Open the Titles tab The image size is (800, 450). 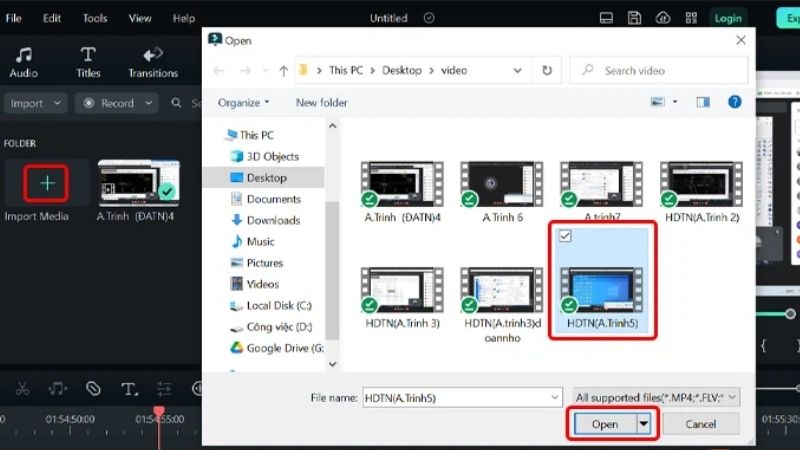[x=88, y=62]
